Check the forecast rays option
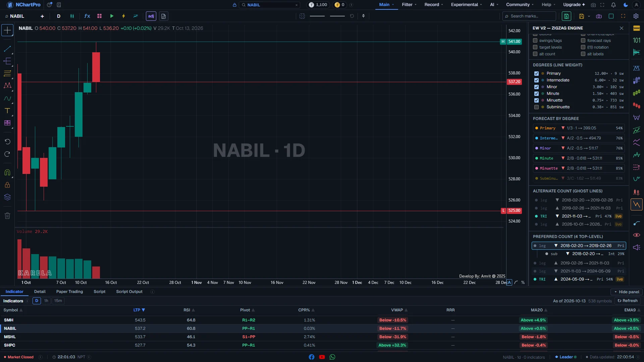Screen dimensions: 644x362 [583, 41]
